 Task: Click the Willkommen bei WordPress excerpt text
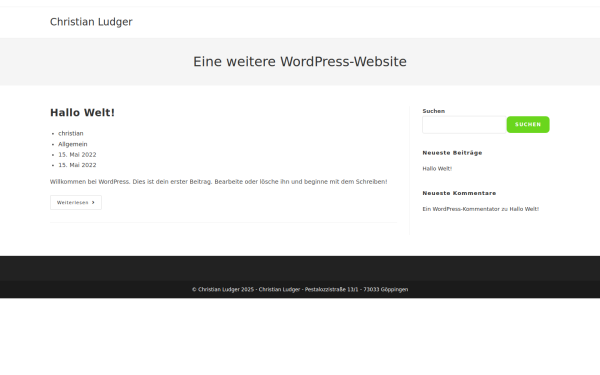(218, 181)
